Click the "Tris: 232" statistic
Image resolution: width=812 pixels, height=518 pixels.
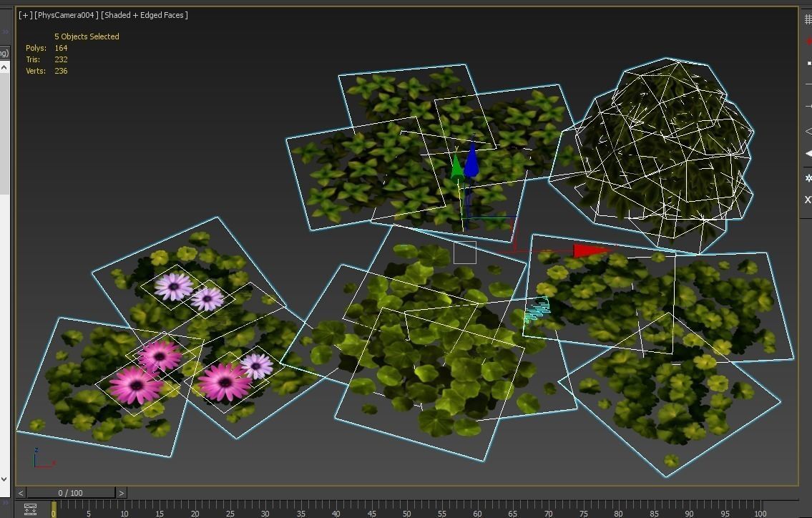coord(47,59)
